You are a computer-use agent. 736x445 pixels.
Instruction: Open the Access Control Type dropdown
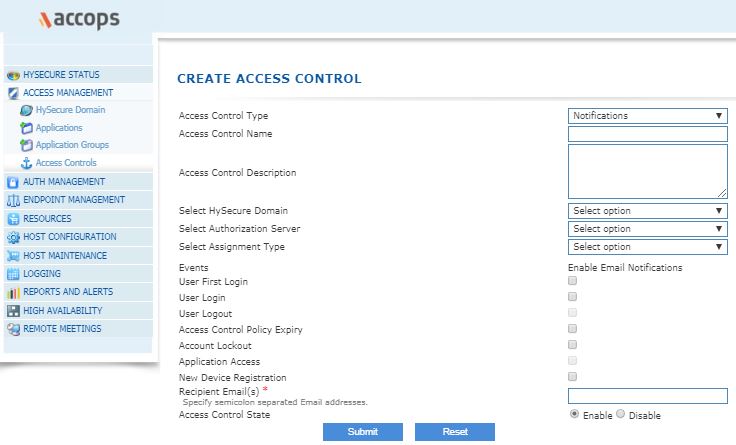pyautogui.click(x=647, y=116)
